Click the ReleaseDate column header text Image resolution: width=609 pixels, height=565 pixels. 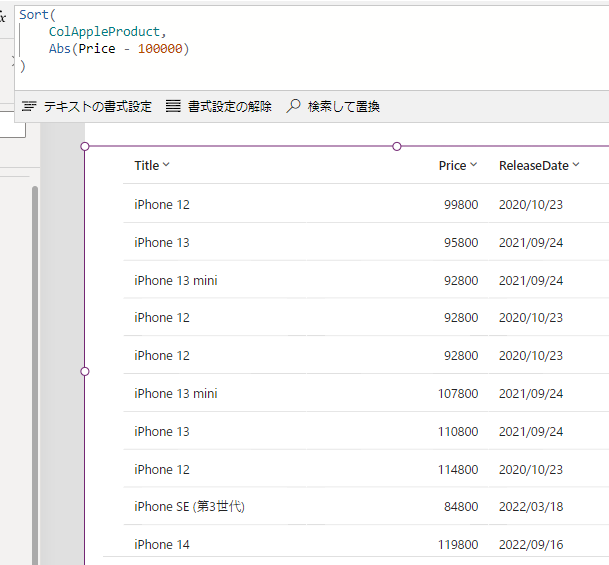coord(534,165)
